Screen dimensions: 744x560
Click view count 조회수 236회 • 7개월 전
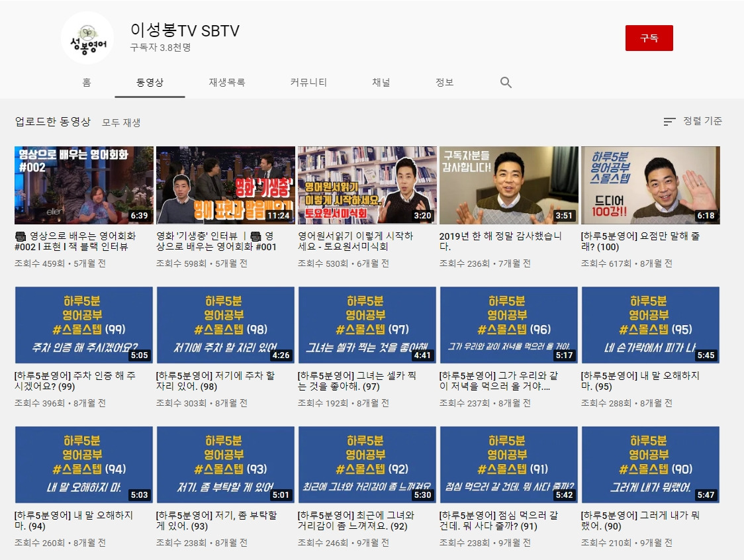click(x=485, y=263)
